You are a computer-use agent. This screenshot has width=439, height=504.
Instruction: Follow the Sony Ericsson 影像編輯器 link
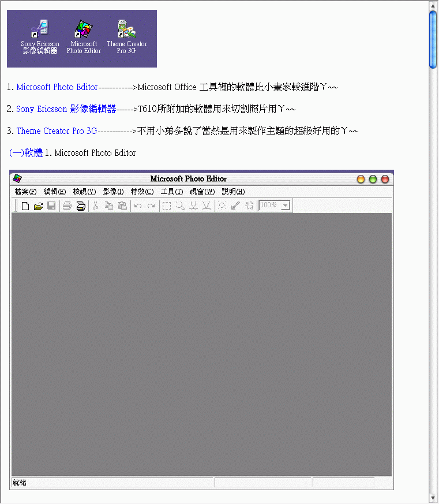66,109
